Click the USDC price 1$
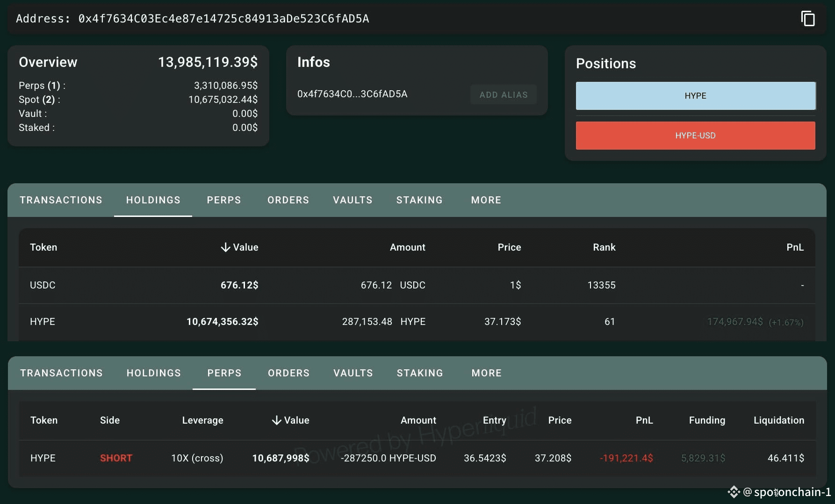 (x=515, y=285)
